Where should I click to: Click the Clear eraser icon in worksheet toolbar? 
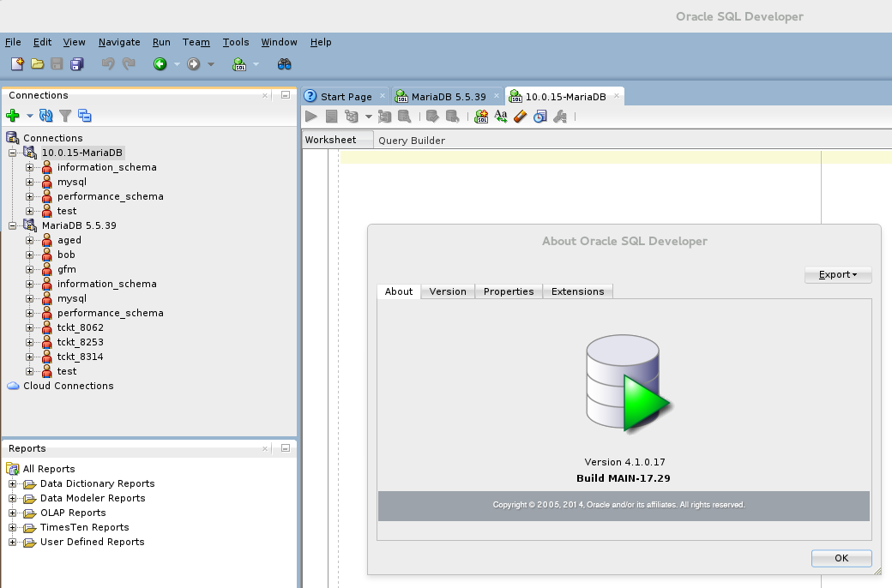pos(520,117)
